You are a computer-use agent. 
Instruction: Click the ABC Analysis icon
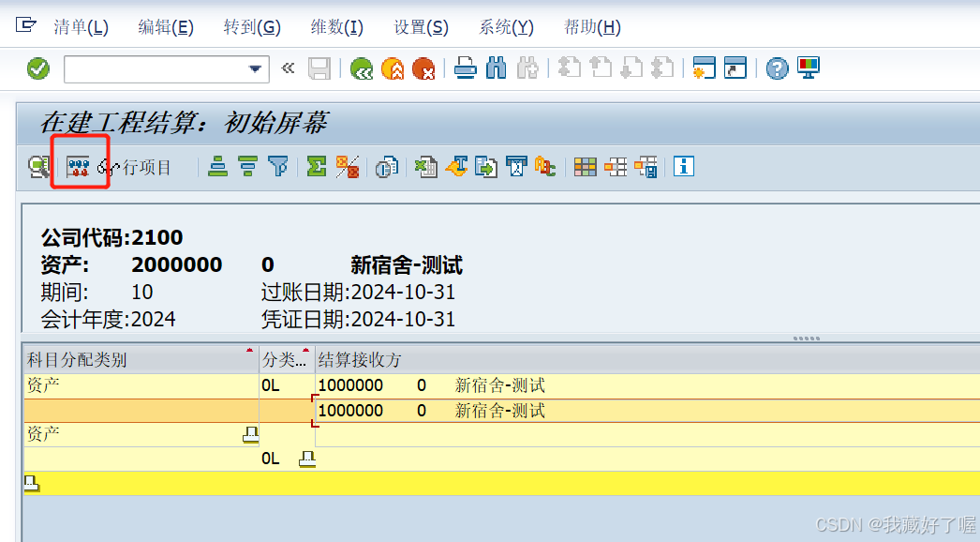[x=545, y=167]
